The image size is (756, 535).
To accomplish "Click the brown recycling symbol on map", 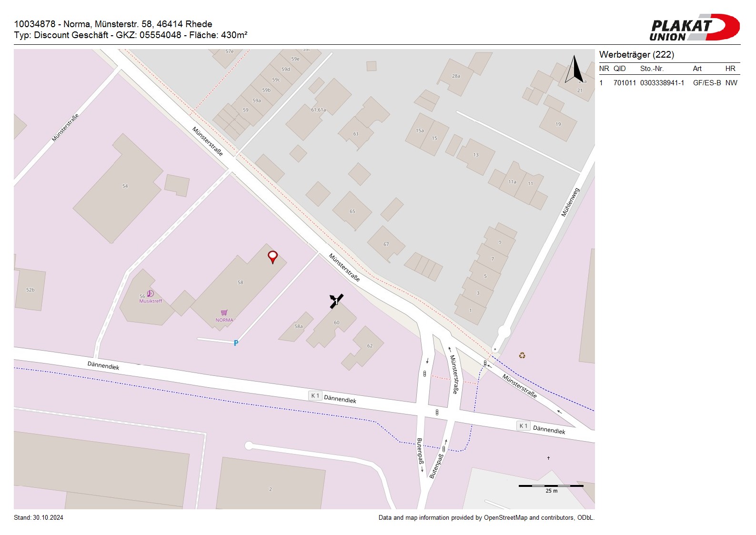I will pyautogui.click(x=522, y=355).
